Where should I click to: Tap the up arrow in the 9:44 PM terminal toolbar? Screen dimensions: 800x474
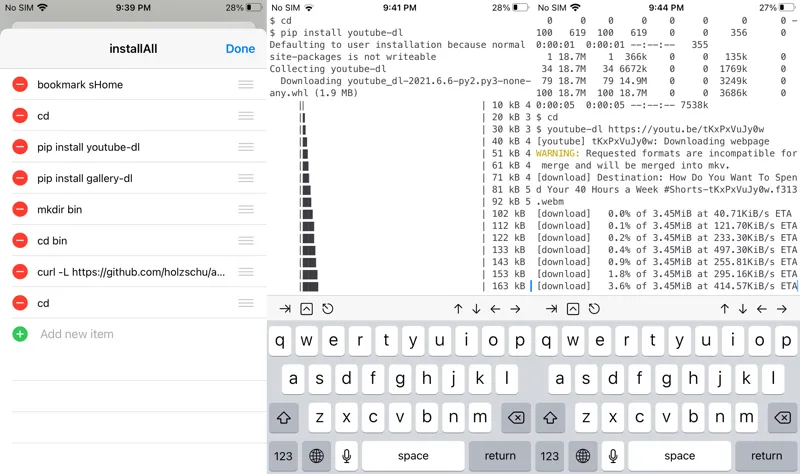point(724,309)
